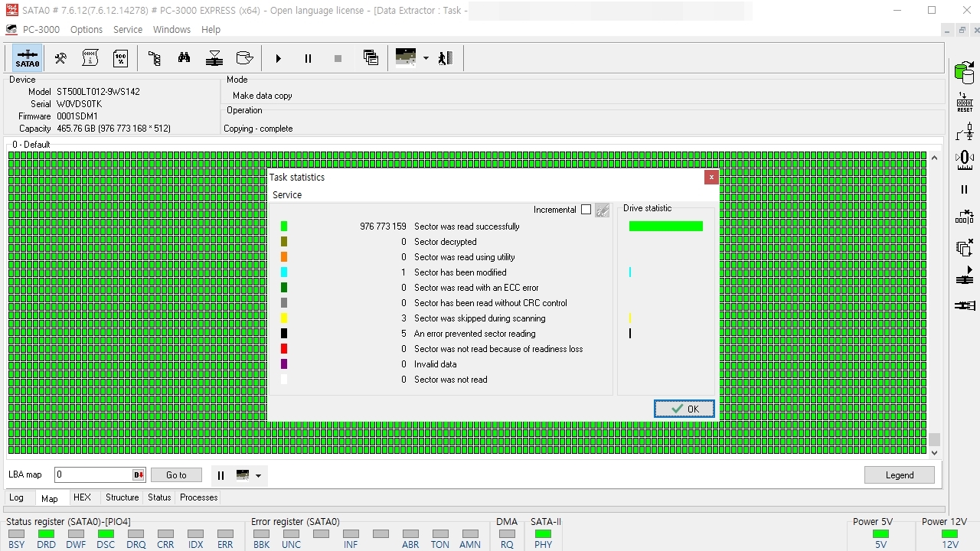Click the tool icon next to Incremental

(x=603, y=210)
